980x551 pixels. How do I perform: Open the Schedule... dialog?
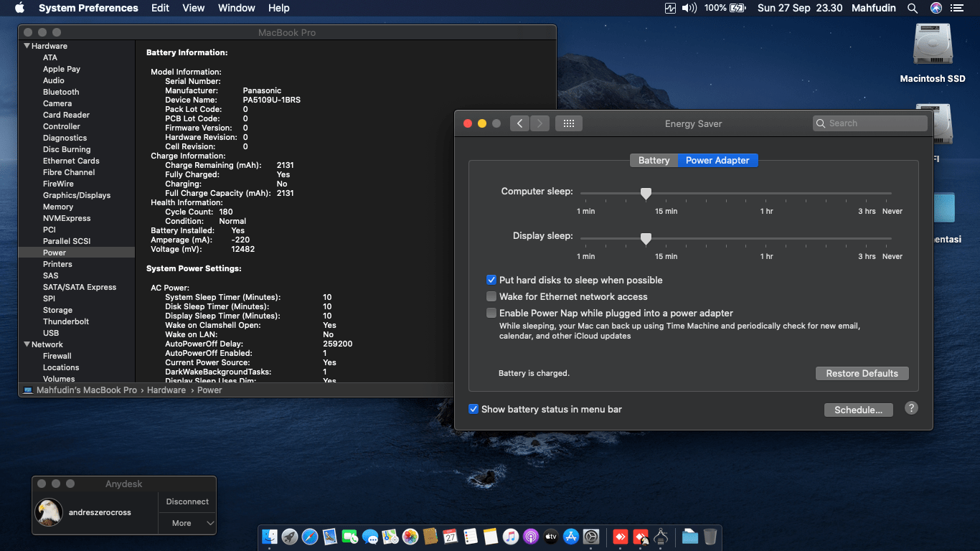point(858,410)
